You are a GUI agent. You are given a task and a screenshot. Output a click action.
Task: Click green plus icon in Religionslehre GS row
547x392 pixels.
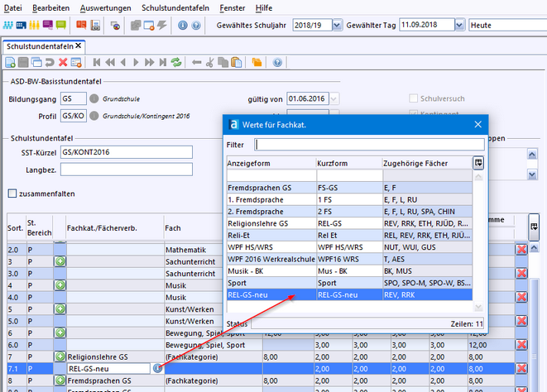(60, 356)
